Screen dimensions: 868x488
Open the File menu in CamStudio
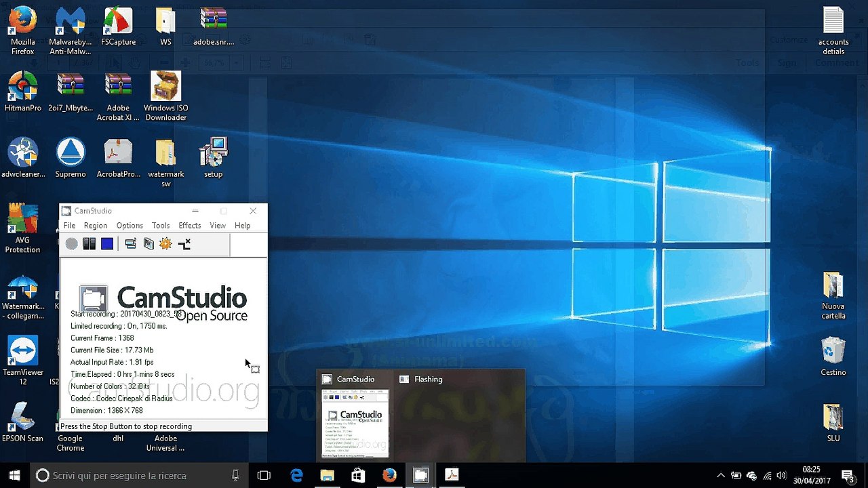(69, 226)
